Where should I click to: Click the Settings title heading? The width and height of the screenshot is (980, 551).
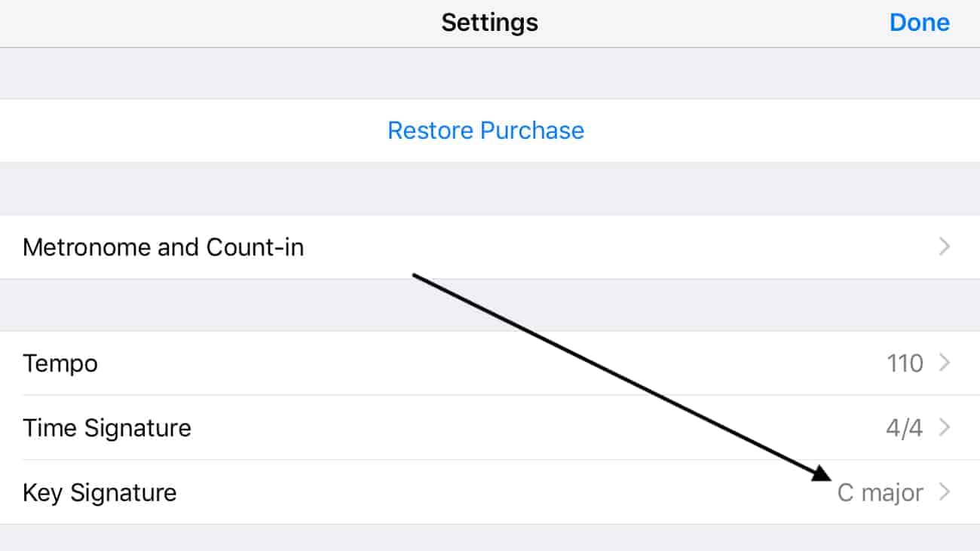489,23
